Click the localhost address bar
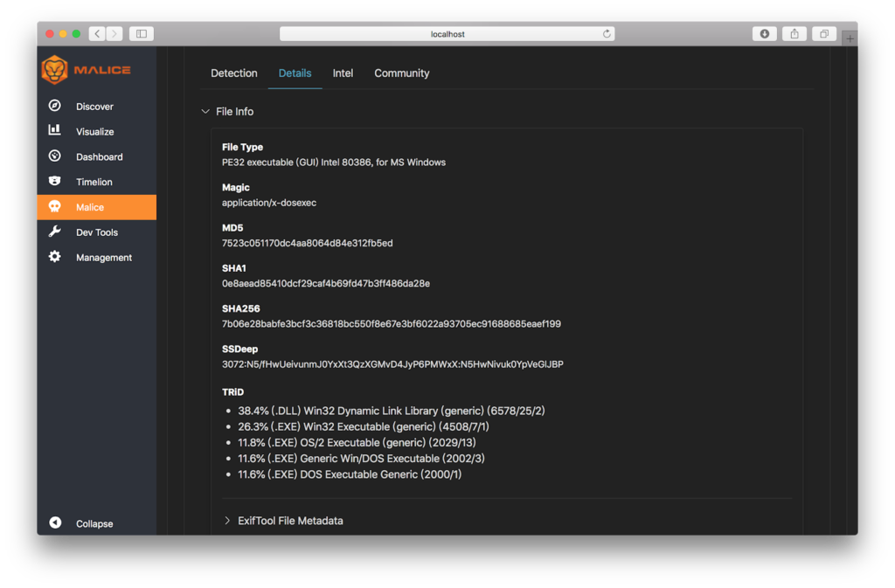Viewport: 895px width, 588px height. pos(447,34)
